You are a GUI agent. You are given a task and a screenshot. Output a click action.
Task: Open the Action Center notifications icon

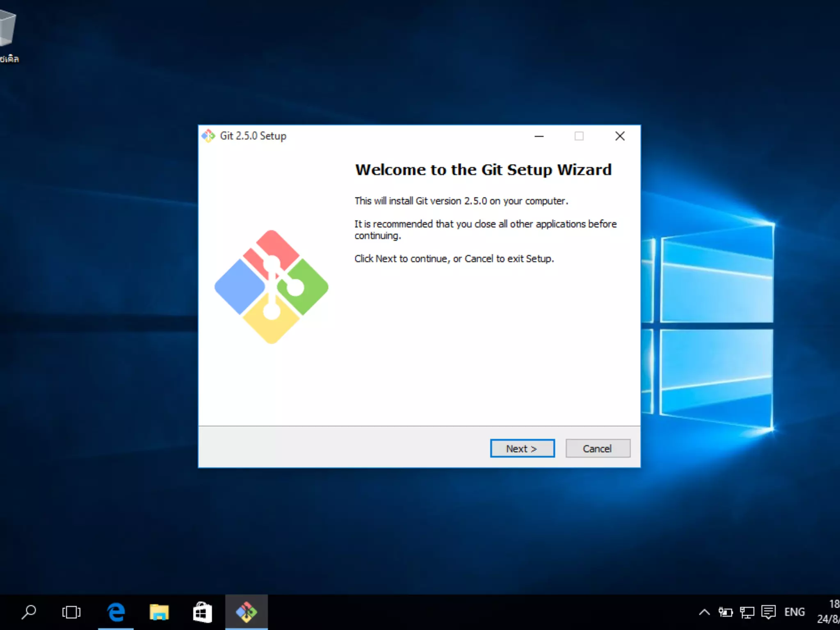[768, 612]
